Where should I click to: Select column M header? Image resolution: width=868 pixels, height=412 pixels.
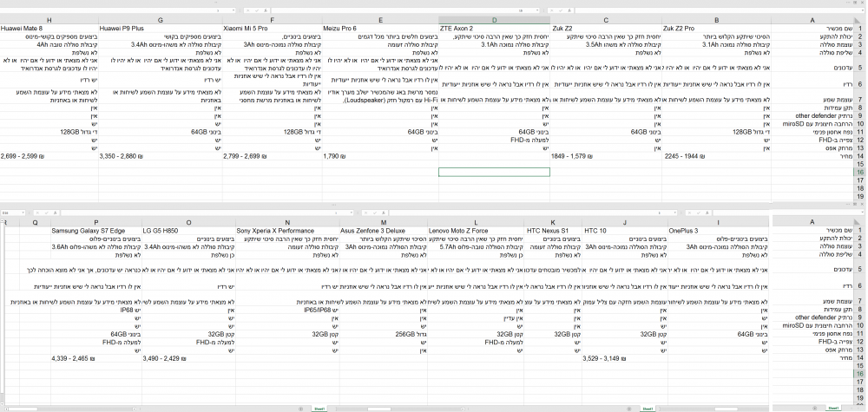pyautogui.click(x=384, y=222)
